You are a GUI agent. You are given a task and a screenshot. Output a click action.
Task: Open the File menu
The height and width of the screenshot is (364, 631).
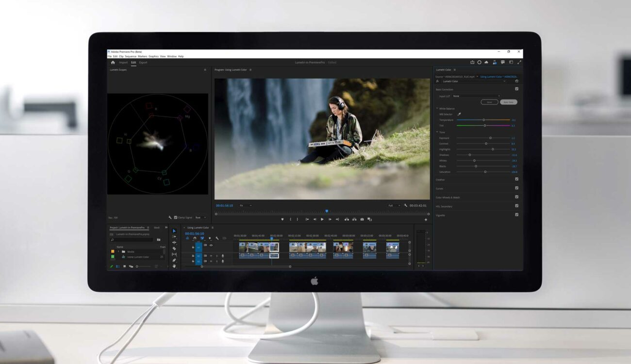coord(110,56)
